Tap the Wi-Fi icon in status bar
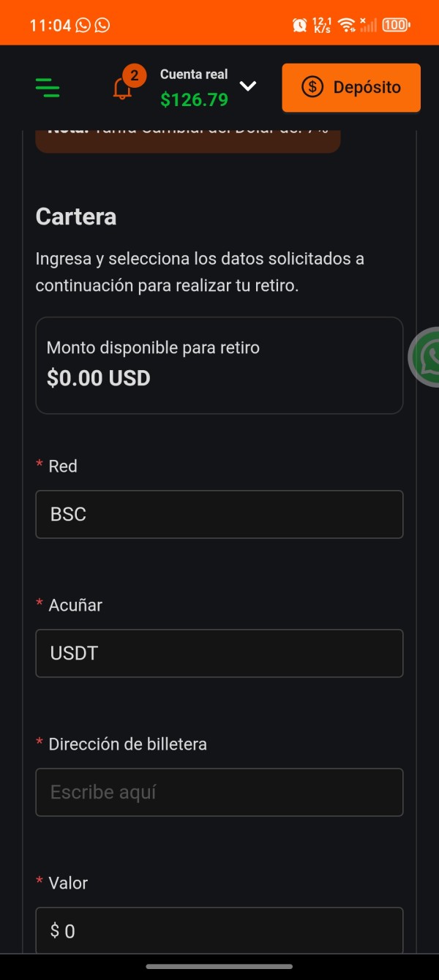The height and width of the screenshot is (980, 439). click(348, 25)
